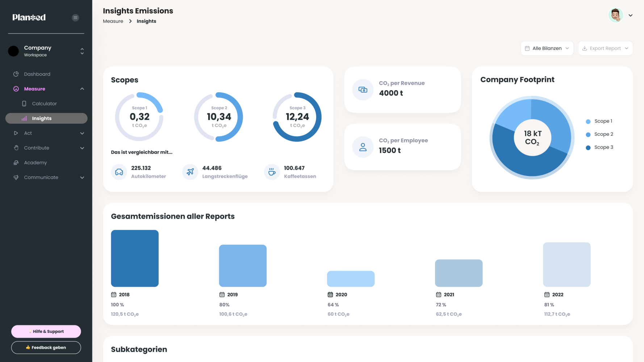Open the Alle Bilanzen dropdown
Viewport: 644px width, 362px height.
[x=547, y=48]
